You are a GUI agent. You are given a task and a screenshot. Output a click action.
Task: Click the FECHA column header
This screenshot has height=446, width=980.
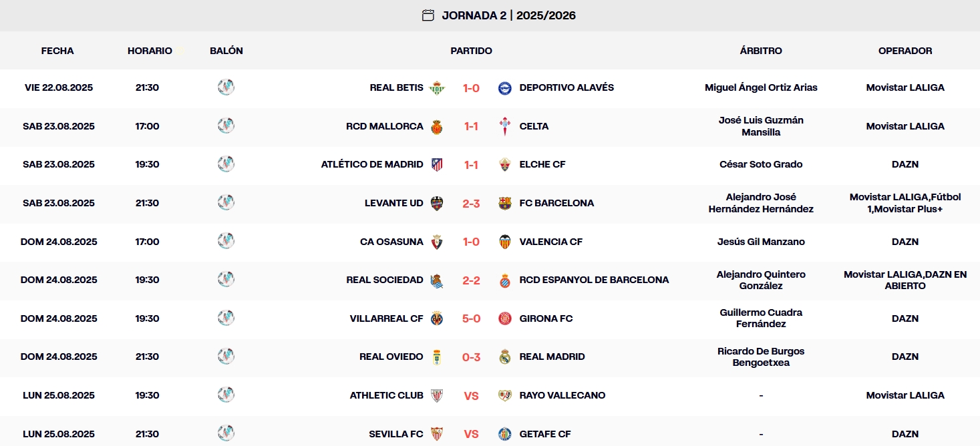57,50
